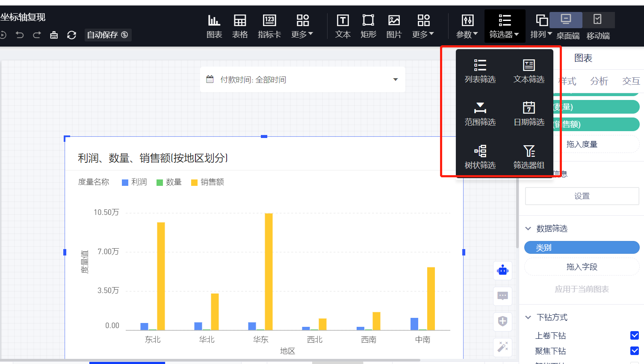Screen dimensions: 644x364
Task: Select 数量 measure pill
Action: pyautogui.click(x=597, y=107)
